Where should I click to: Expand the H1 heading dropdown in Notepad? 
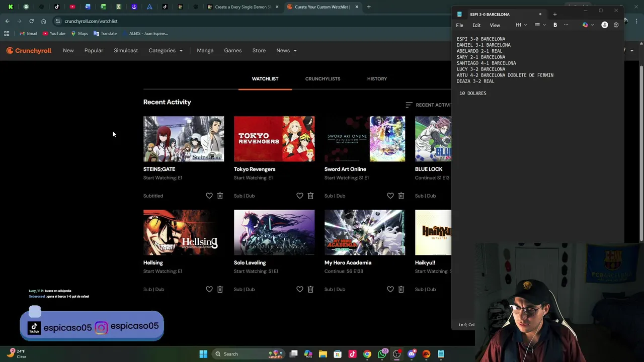click(x=521, y=25)
